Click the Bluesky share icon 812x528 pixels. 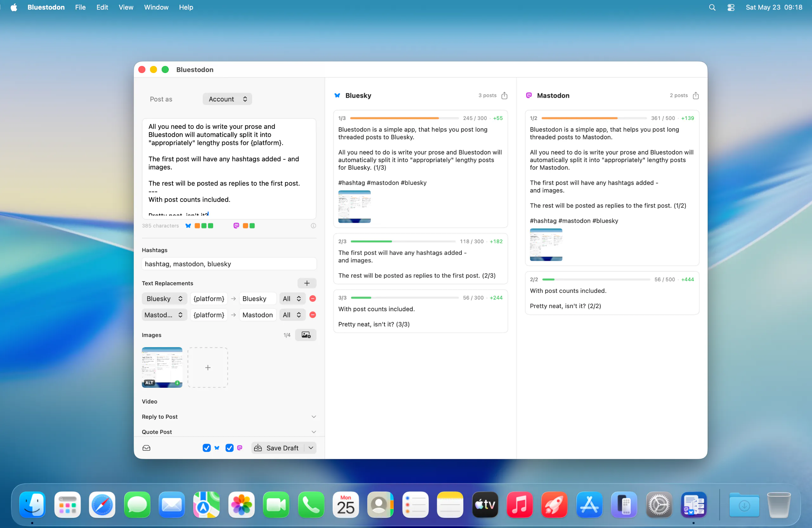[504, 96]
